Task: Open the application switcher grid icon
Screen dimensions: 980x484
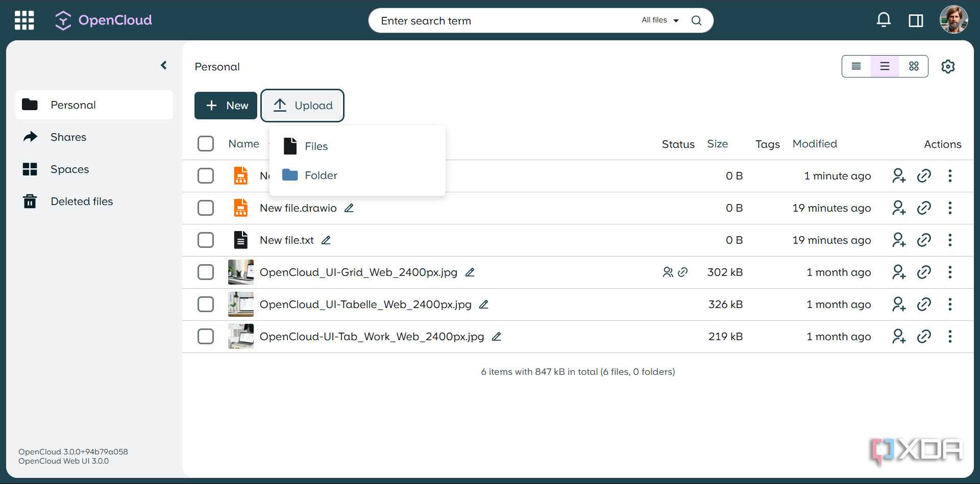Action: tap(24, 20)
